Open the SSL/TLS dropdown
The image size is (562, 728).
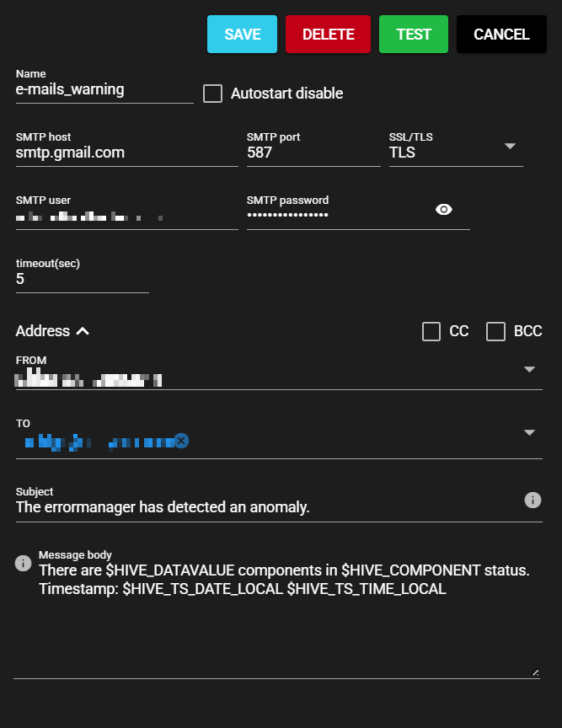[x=509, y=147]
